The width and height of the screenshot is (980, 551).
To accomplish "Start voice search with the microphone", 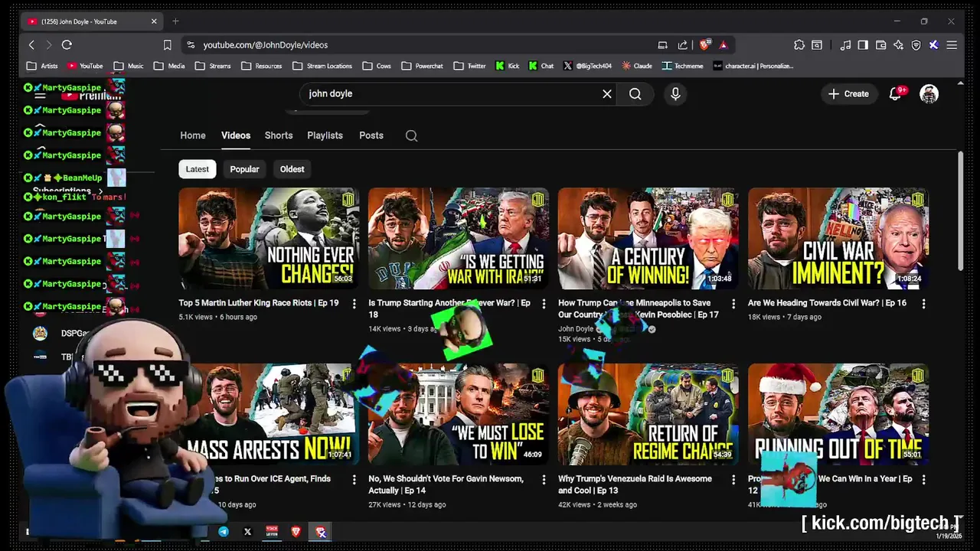I will [x=675, y=93].
